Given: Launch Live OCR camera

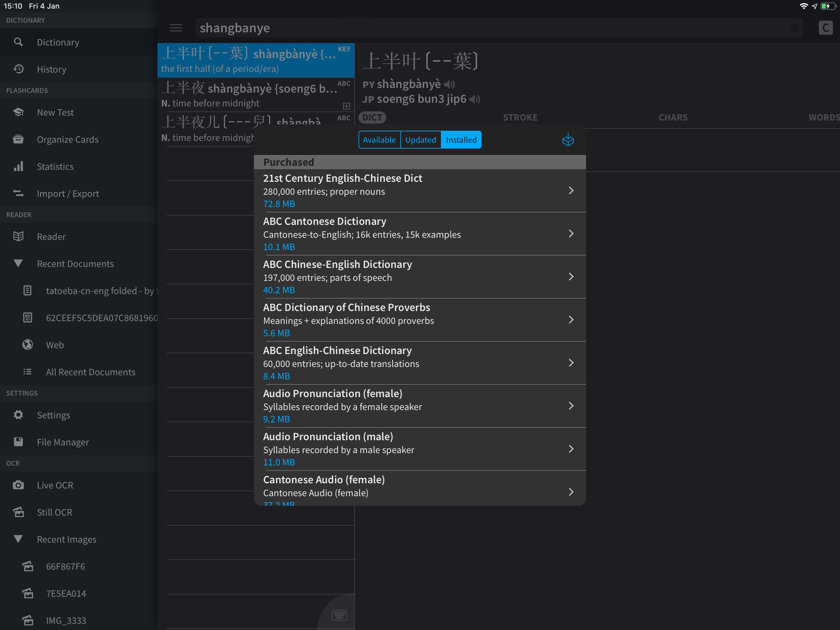Looking at the screenshot, I should click(x=79, y=485).
